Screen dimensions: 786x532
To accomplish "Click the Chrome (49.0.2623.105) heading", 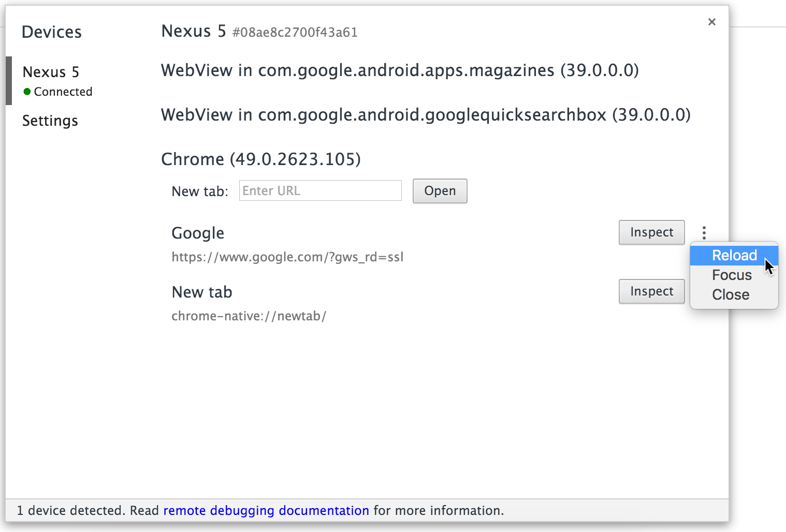I will [x=261, y=159].
